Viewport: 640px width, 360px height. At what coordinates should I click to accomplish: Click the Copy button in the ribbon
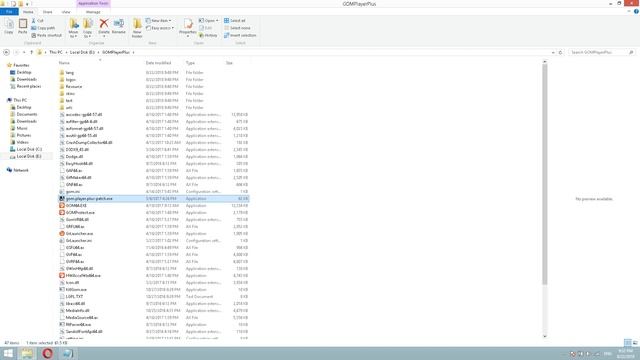9,27
